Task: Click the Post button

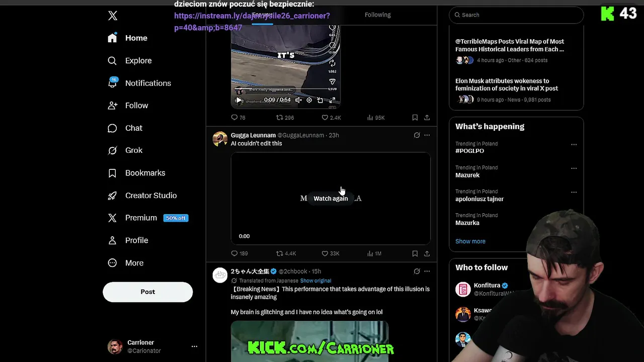Action: [148, 292]
